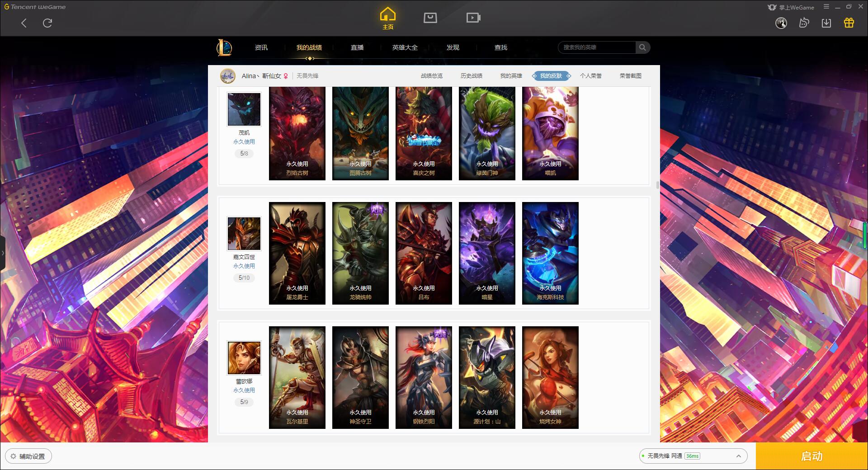This screenshot has width=868, height=470.
Task: Click the Tencent WeGame title logo
Action: [35, 7]
